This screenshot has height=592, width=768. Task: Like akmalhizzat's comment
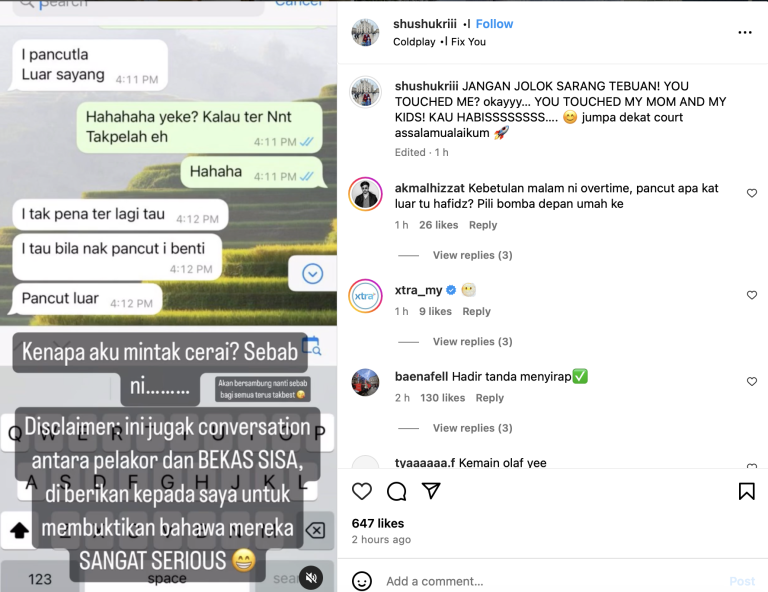[x=752, y=193]
